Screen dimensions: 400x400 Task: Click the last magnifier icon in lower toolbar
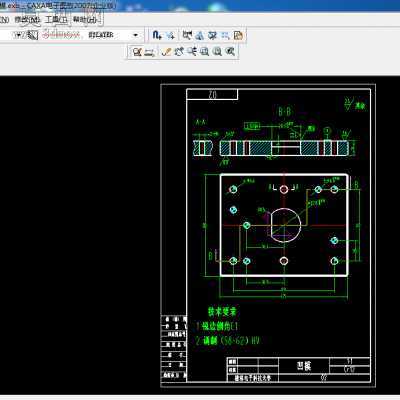point(230,52)
